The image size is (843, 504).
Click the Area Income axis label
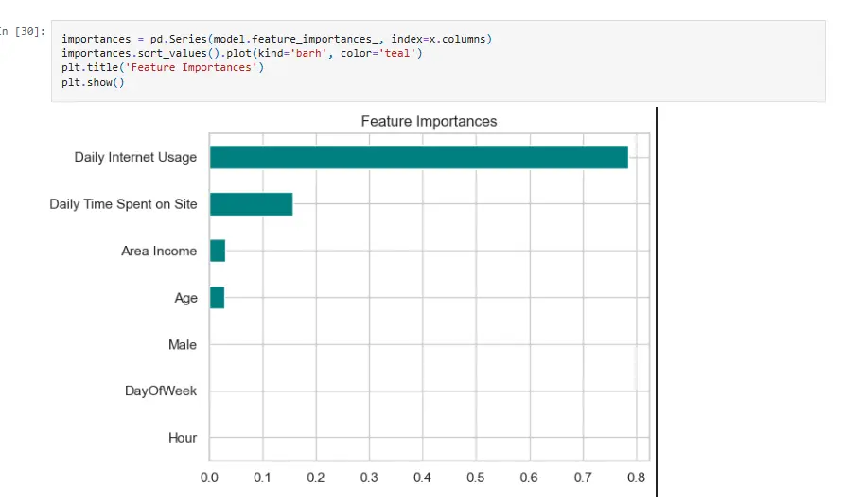tap(159, 252)
